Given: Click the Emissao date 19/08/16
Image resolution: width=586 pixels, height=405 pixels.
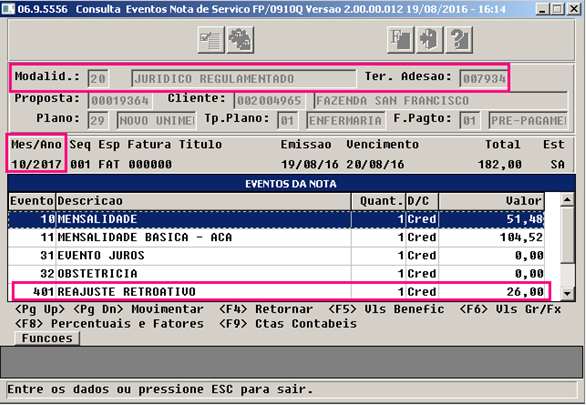Looking at the screenshot, I should point(310,164).
